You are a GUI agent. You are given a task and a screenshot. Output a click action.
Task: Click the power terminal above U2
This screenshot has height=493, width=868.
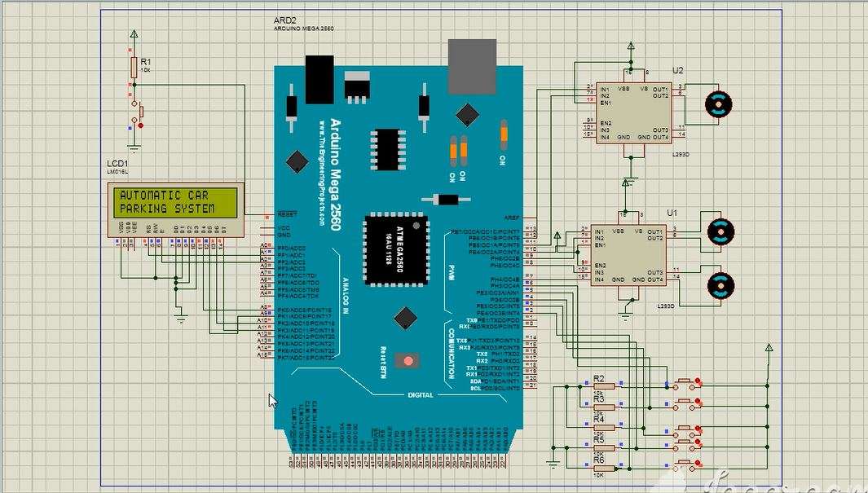tap(631, 46)
